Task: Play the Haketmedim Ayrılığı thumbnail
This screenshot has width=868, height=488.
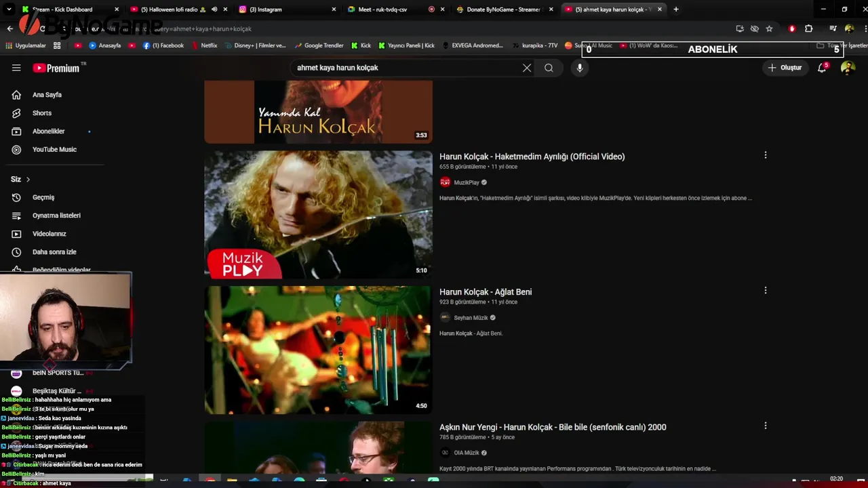Action: click(x=318, y=214)
